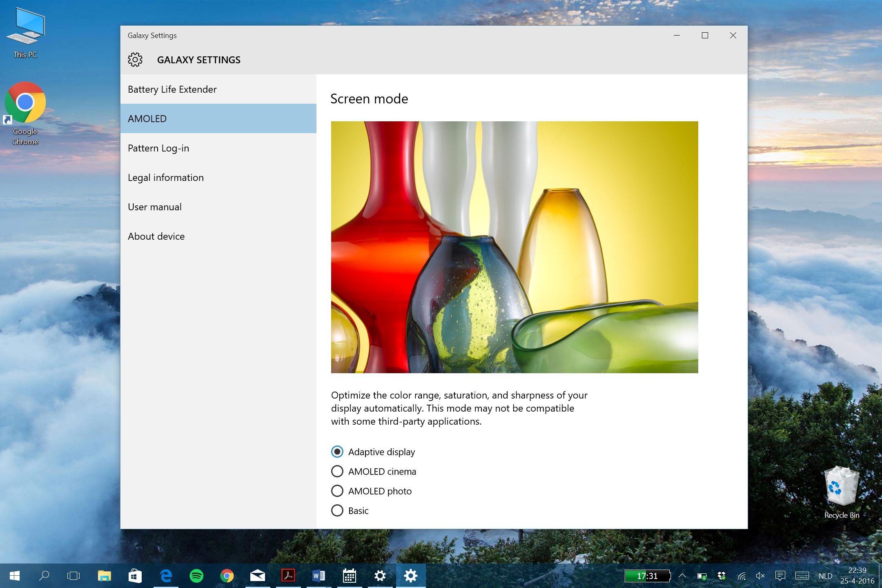882x588 pixels.
Task: Open Adobe Acrobat Reader from taskbar
Action: click(288, 576)
